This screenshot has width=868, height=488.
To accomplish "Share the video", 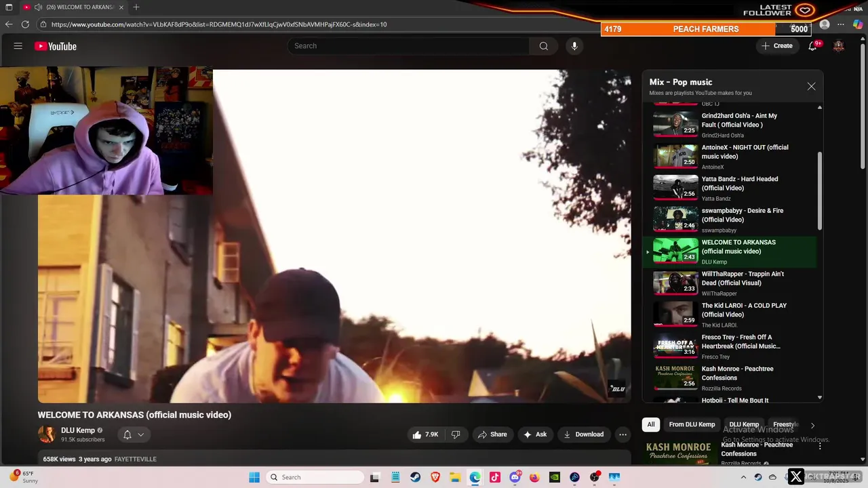I will tap(492, 434).
